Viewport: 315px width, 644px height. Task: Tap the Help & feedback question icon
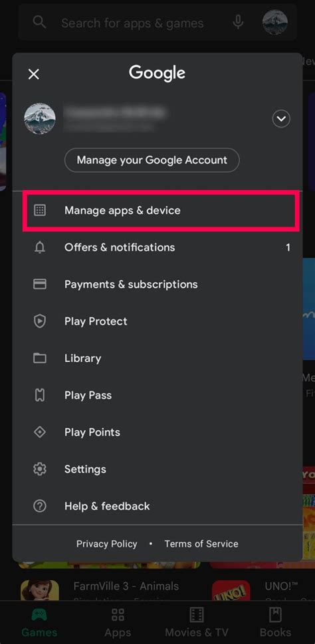[x=40, y=506]
